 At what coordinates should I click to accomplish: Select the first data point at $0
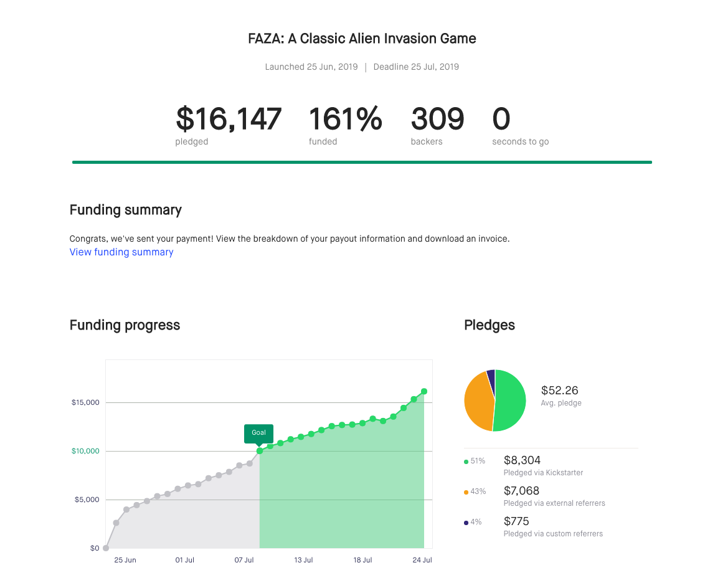tap(106, 548)
